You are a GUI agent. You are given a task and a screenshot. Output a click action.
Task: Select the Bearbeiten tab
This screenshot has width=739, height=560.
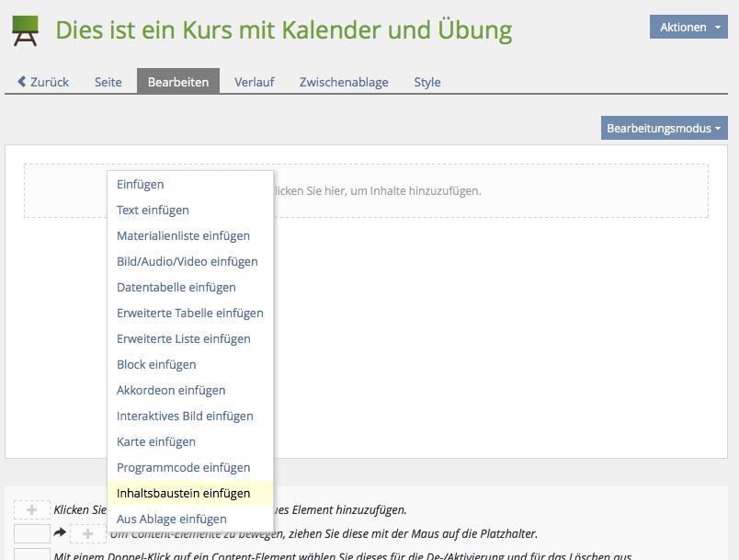click(178, 82)
